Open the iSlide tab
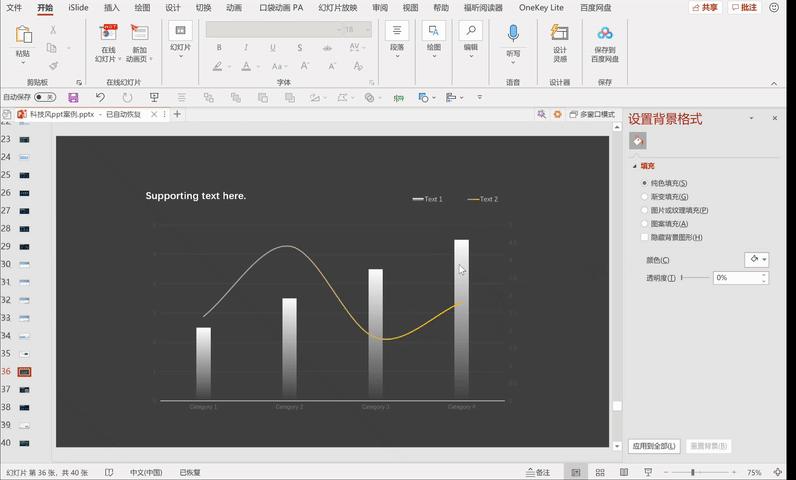This screenshot has width=796, height=480. click(x=78, y=8)
